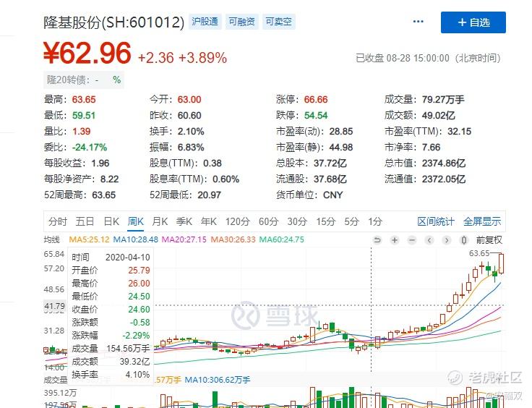Open the three-dot more options menu
Viewport: 532px width, 408px height.
[x=418, y=22]
